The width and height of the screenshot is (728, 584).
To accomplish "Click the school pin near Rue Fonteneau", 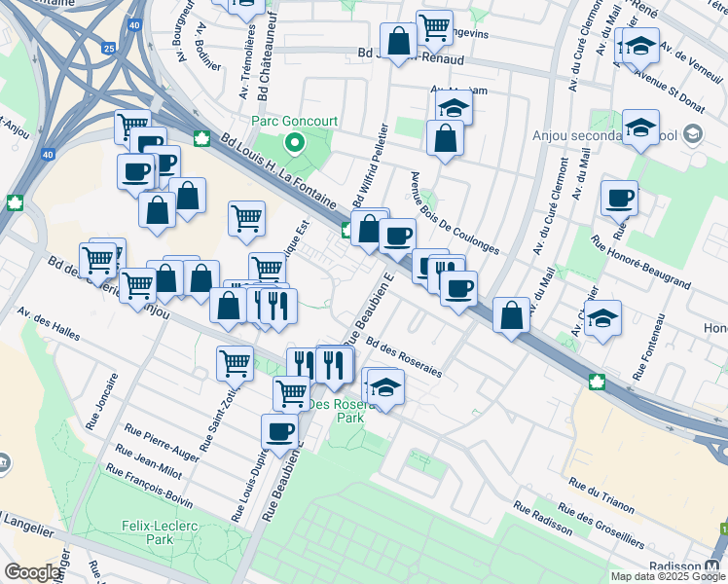I will (602, 318).
